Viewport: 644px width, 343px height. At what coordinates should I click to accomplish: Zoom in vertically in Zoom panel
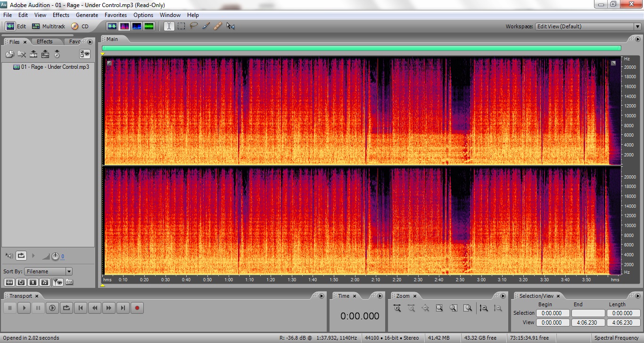click(x=483, y=308)
